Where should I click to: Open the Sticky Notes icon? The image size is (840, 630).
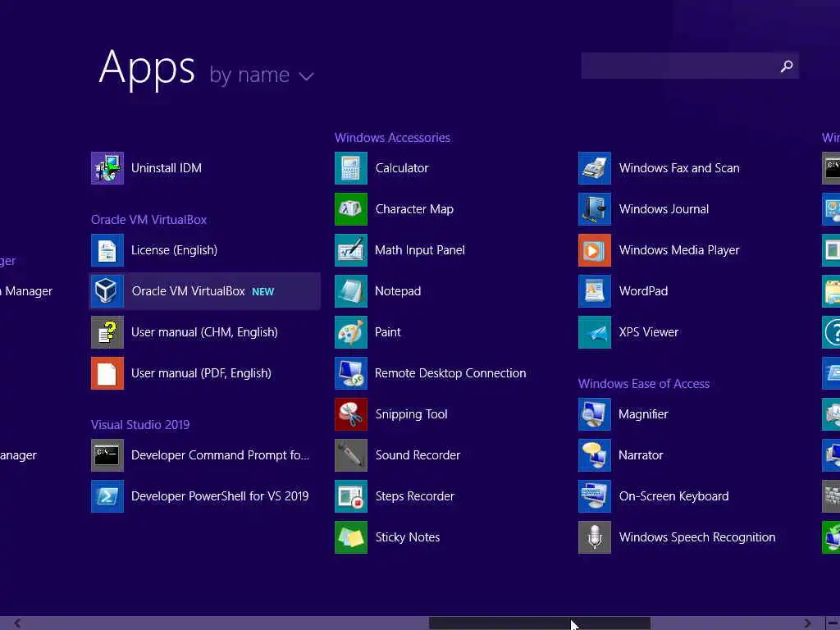(351, 537)
